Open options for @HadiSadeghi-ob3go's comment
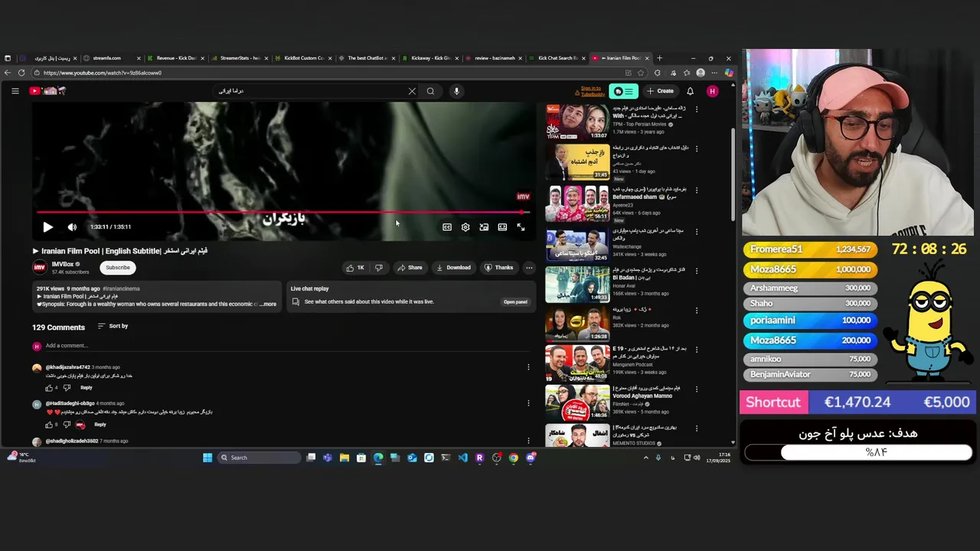The width and height of the screenshot is (980, 551). tap(528, 403)
